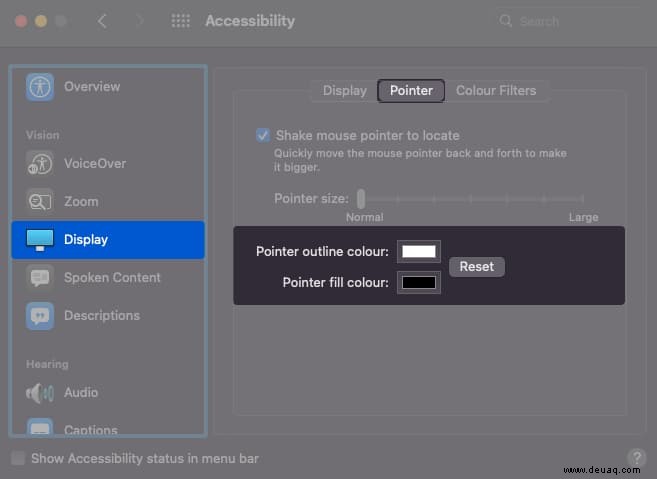Viewport: 657px width, 479px height.
Task: Click the Pointer size slider handle
Action: 361,199
